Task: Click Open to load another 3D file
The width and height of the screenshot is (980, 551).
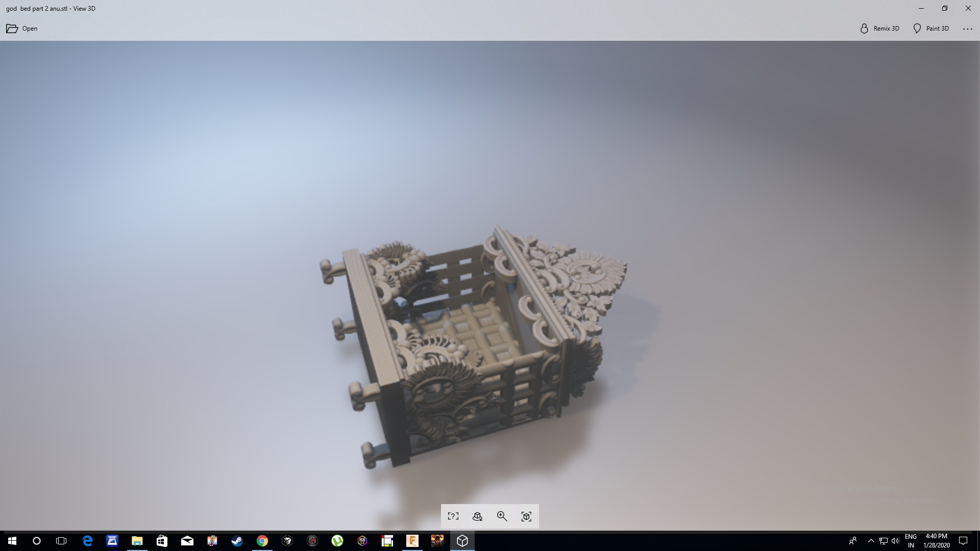Action: click(x=21, y=29)
